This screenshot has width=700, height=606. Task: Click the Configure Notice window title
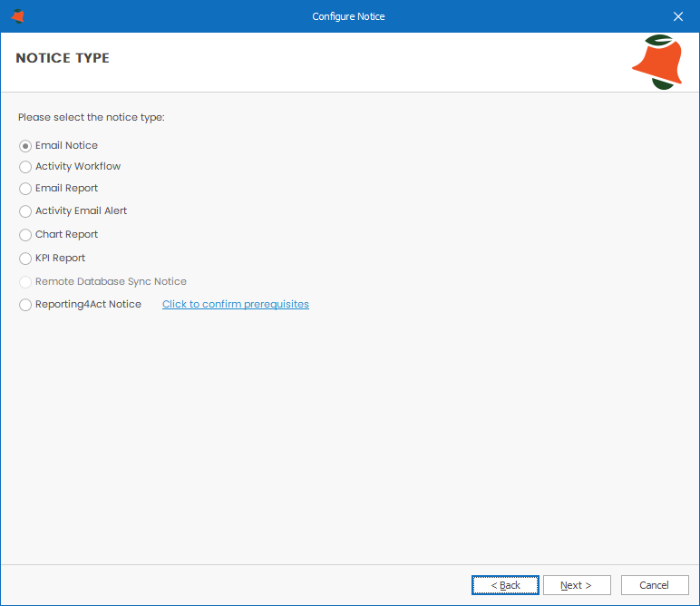[x=348, y=16]
